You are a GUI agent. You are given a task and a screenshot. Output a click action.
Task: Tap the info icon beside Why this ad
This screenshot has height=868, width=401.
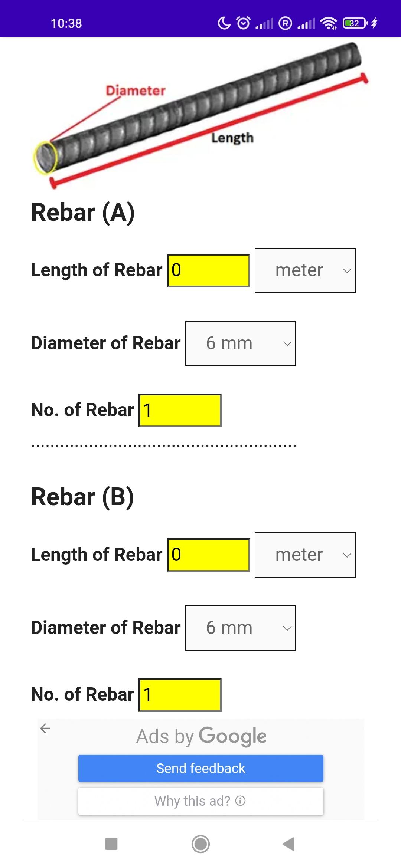(x=241, y=801)
